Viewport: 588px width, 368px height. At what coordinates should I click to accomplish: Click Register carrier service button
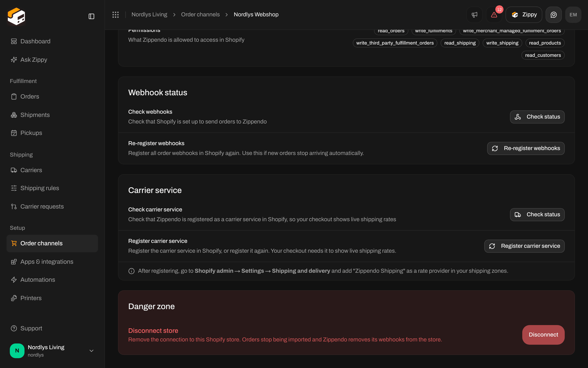coord(524,246)
